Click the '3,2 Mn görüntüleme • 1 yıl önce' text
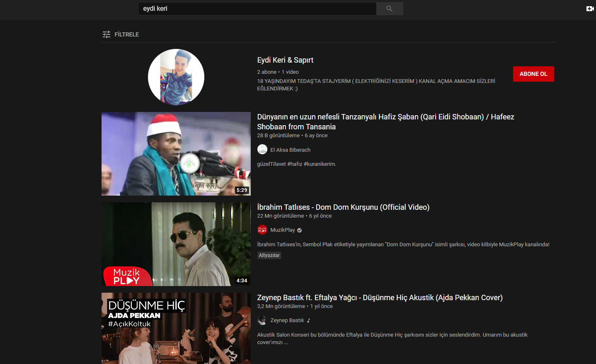 295,306
